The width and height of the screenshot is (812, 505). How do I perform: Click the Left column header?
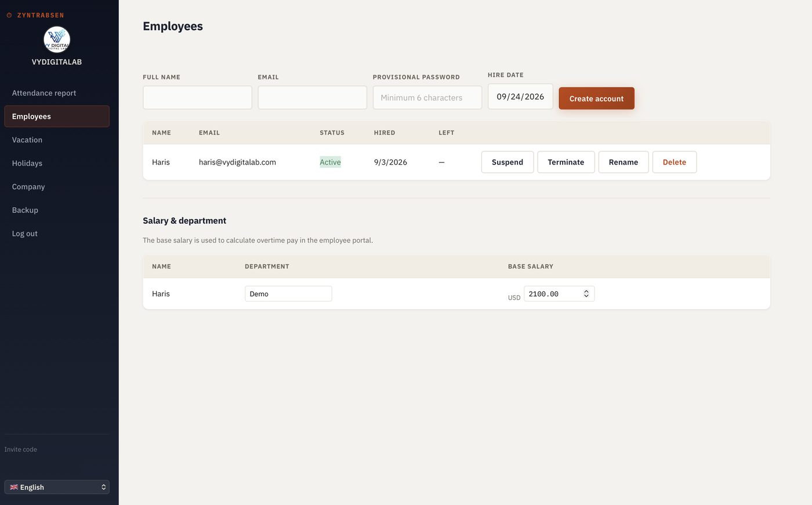tap(447, 133)
